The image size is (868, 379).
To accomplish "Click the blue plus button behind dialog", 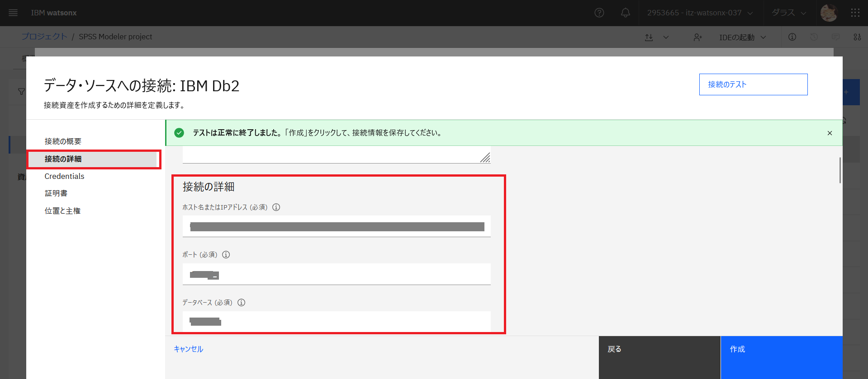I will point(851,92).
